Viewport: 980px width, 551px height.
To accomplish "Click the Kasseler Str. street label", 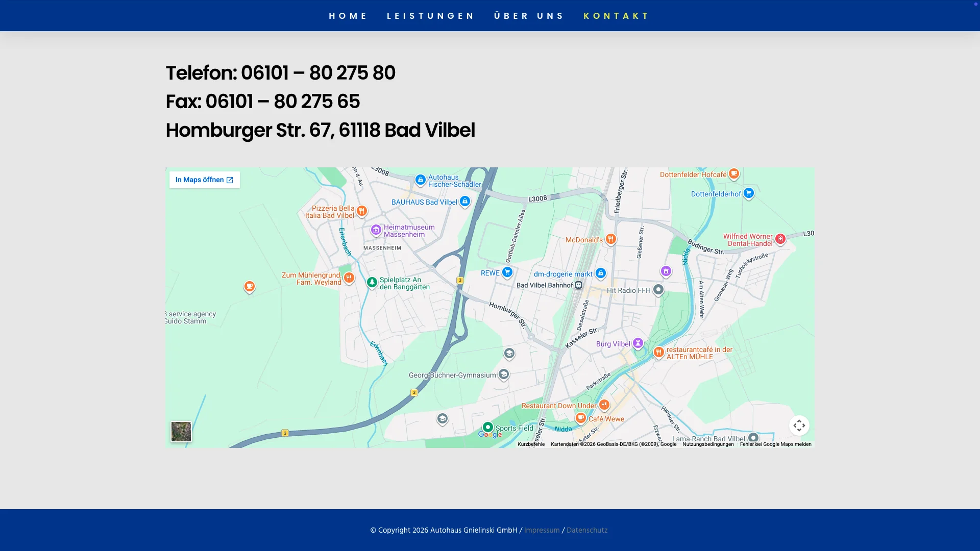I will (x=582, y=338).
